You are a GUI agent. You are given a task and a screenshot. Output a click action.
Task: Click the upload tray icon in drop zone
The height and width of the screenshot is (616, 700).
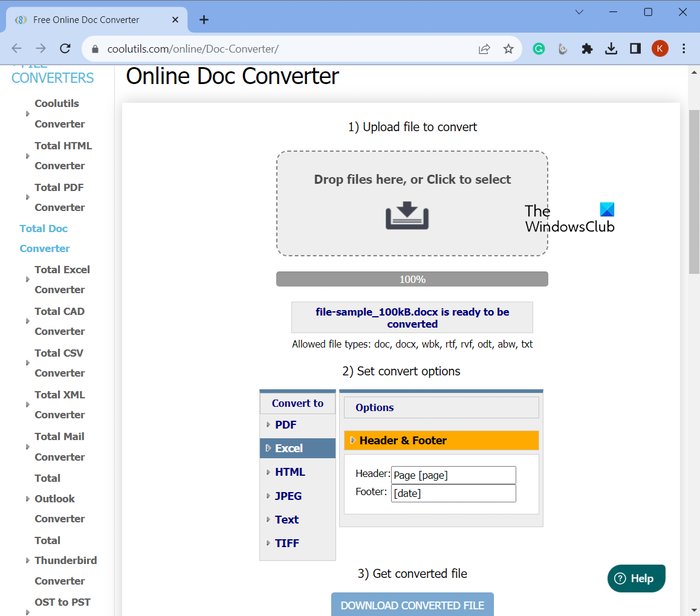tap(407, 216)
